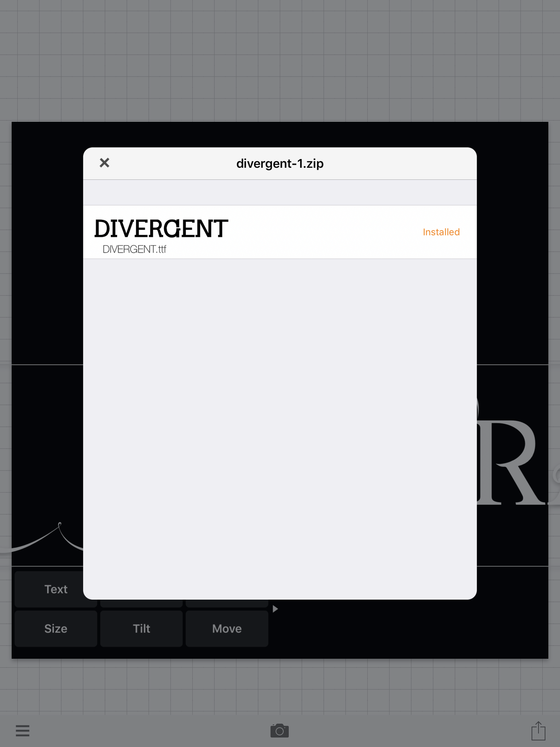Screen dimensions: 560x747
Task: Choose the Size button
Action: (56, 629)
